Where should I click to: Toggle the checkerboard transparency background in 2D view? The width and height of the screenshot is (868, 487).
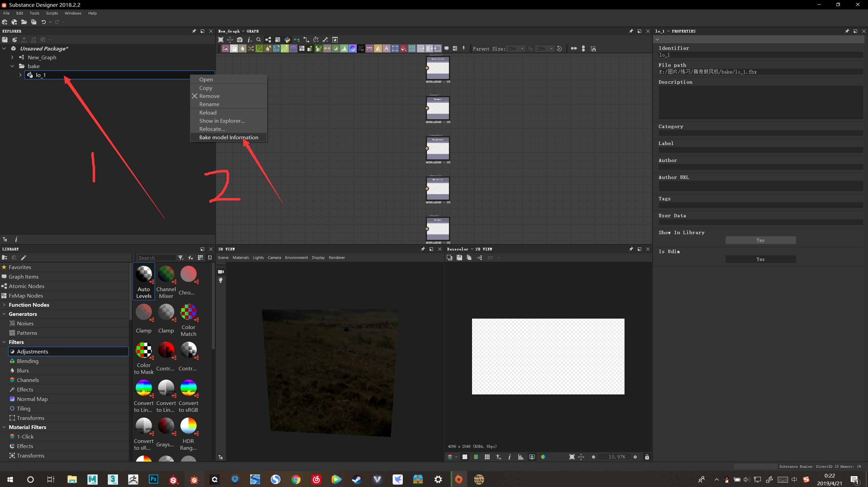(x=465, y=457)
